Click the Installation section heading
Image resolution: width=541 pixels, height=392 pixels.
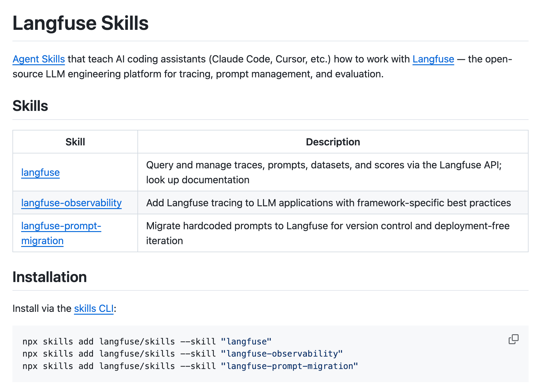tap(49, 277)
